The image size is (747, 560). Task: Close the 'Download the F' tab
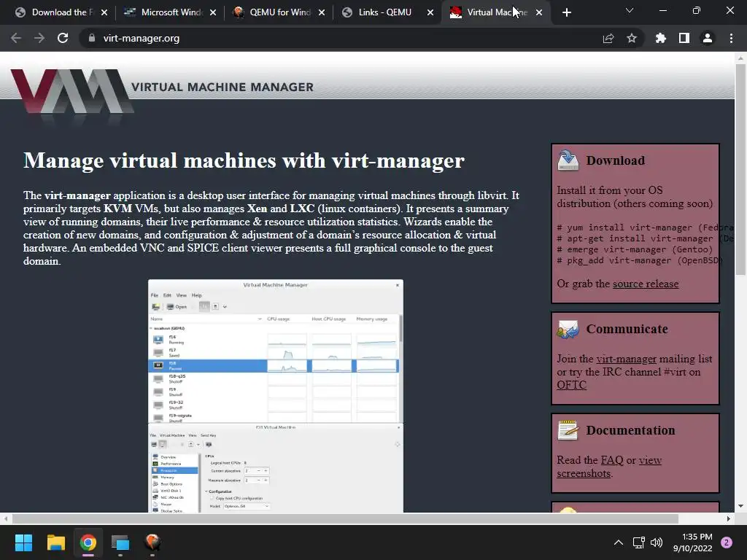(x=104, y=12)
